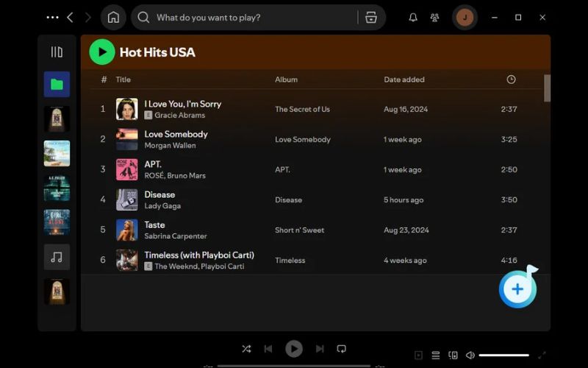Toggle shuffle playback
The height and width of the screenshot is (368, 588).
(246, 349)
